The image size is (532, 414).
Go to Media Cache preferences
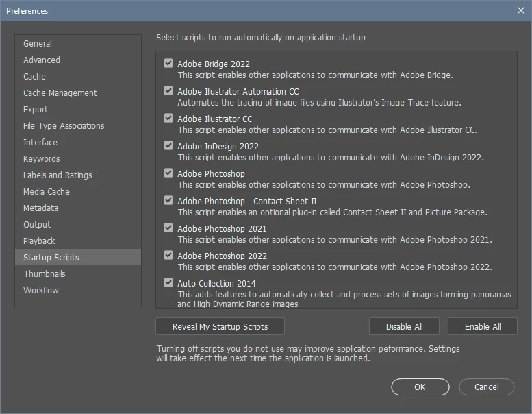pyautogui.click(x=78, y=192)
